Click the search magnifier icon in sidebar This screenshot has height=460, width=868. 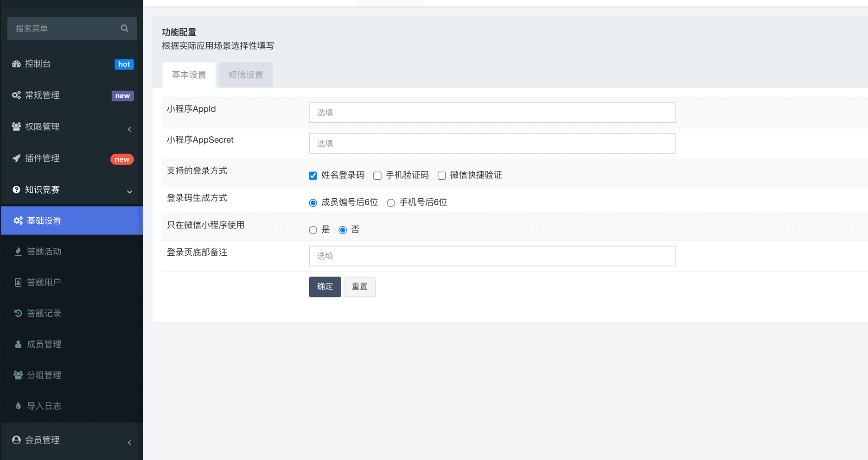pyautogui.click(x=124, y=28)
